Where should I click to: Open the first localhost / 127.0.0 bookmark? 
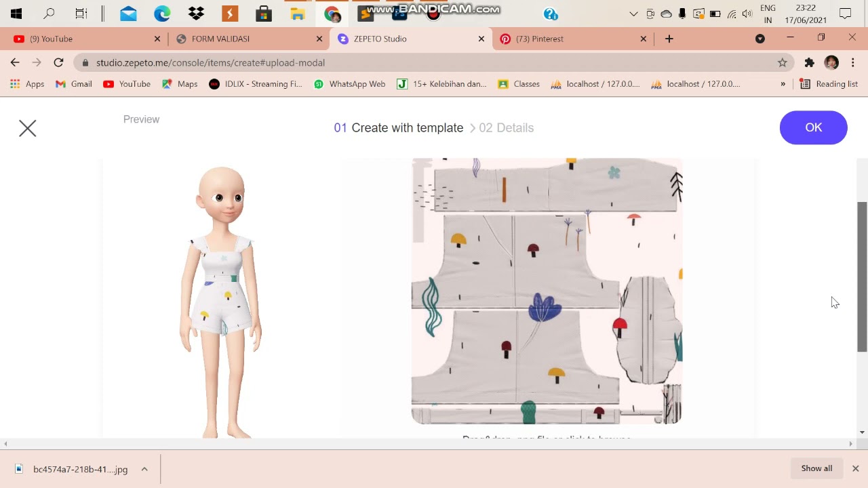(x=595, y=84)
